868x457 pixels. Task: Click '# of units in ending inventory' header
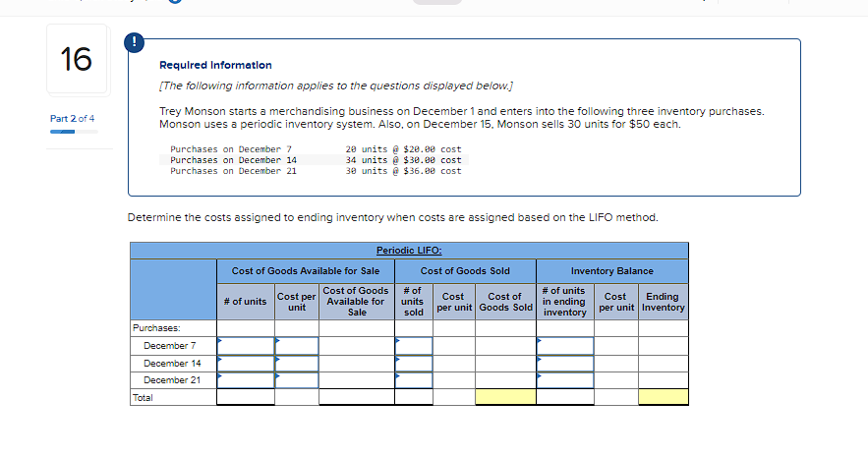pyautogui.click(x=565, y=302)
